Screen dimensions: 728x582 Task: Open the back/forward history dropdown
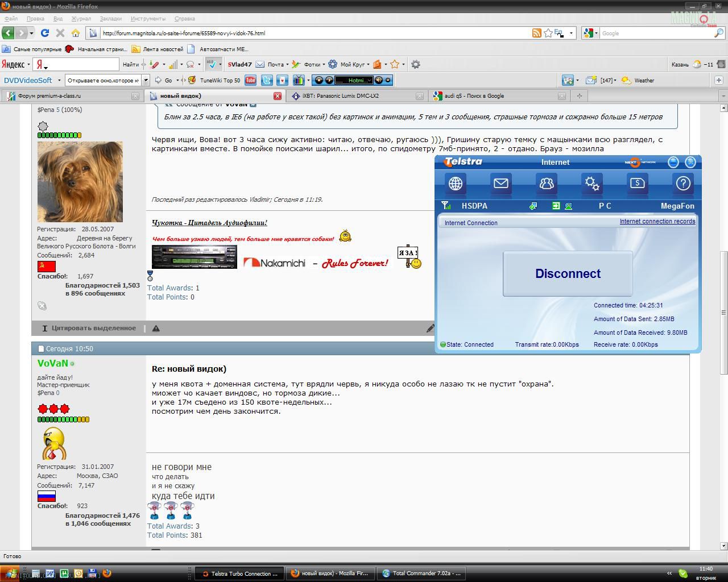click(31, 33)
